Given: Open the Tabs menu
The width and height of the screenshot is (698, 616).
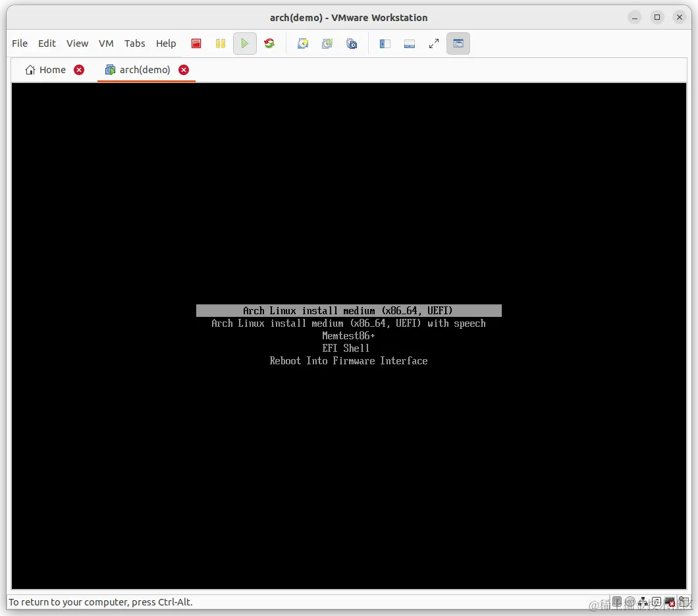Looking at the screenshot, I should click(x=134, y=43).
